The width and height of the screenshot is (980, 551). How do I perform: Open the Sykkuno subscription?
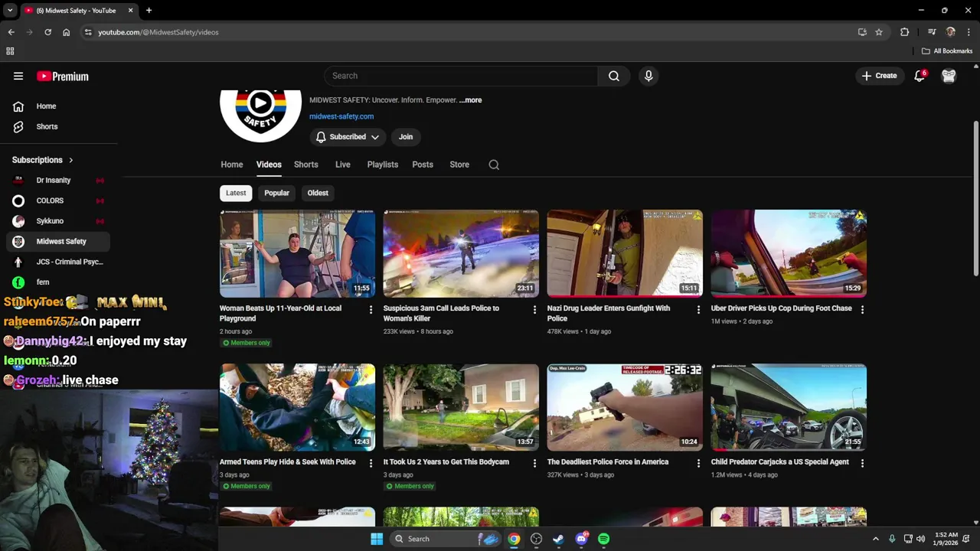[58, 221]
